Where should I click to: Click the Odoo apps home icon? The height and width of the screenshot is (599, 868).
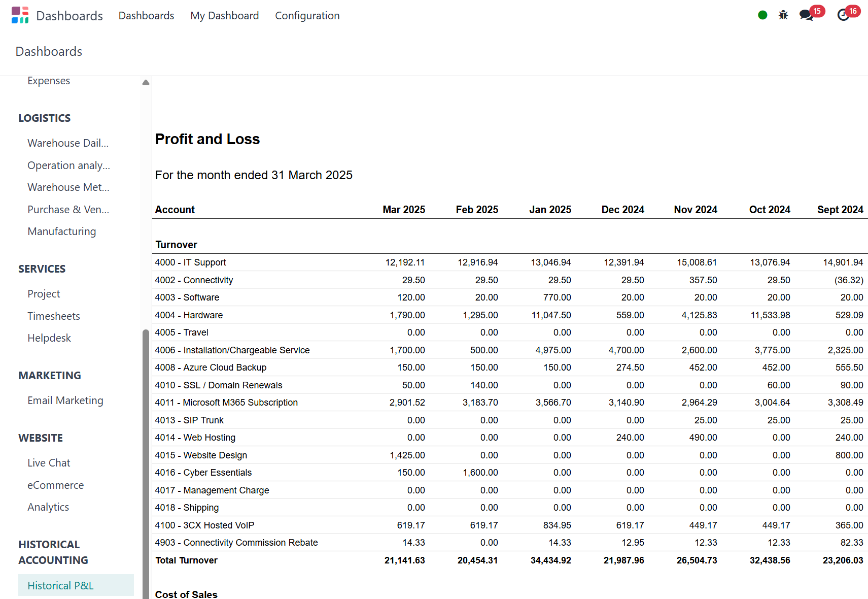click(x=20, y=15)
